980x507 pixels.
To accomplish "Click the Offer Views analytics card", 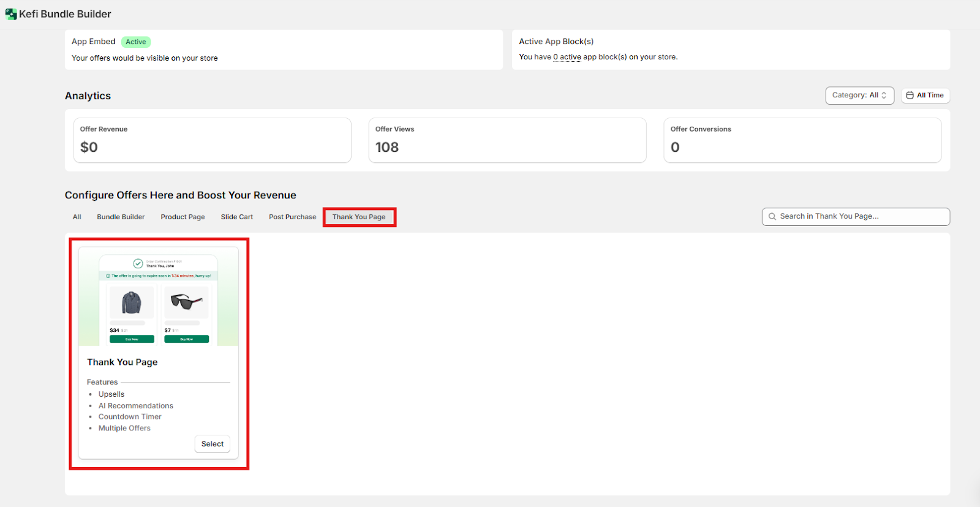I will pos(507,140).
